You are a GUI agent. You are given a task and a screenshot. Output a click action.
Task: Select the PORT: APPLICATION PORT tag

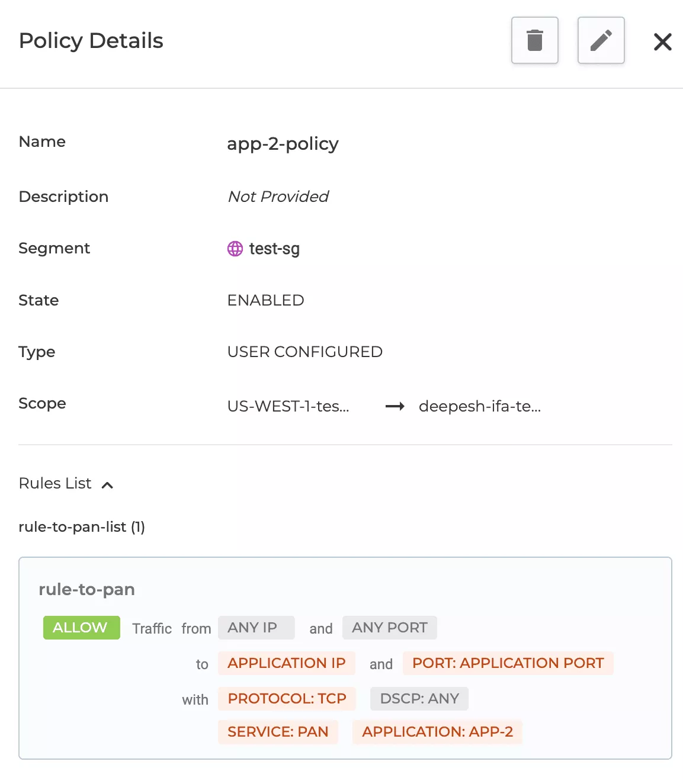(508, 663)
